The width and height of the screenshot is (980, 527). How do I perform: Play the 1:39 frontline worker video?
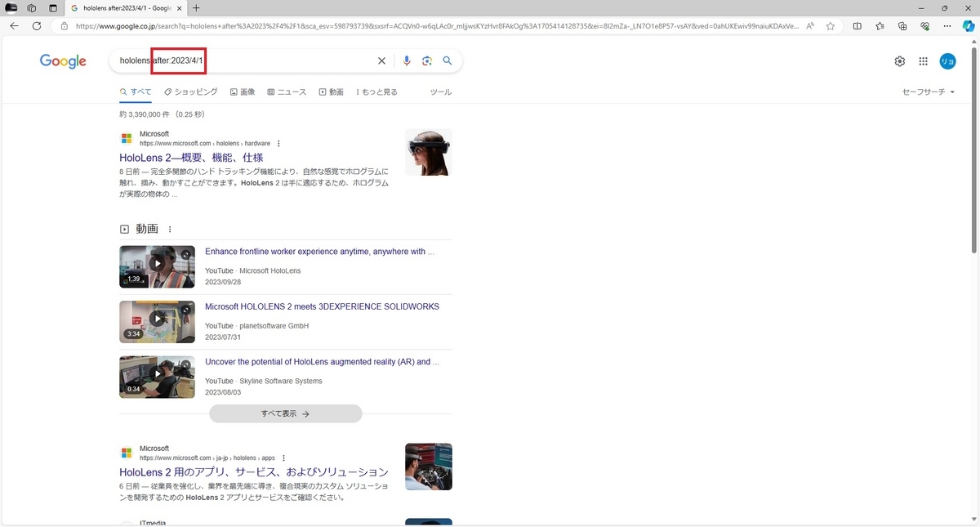tap(157, 266)
